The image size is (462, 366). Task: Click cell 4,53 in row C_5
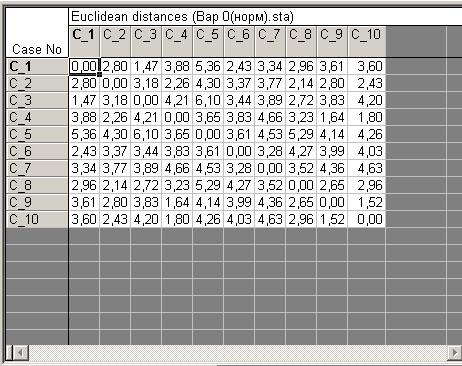(x=270, y=134)
